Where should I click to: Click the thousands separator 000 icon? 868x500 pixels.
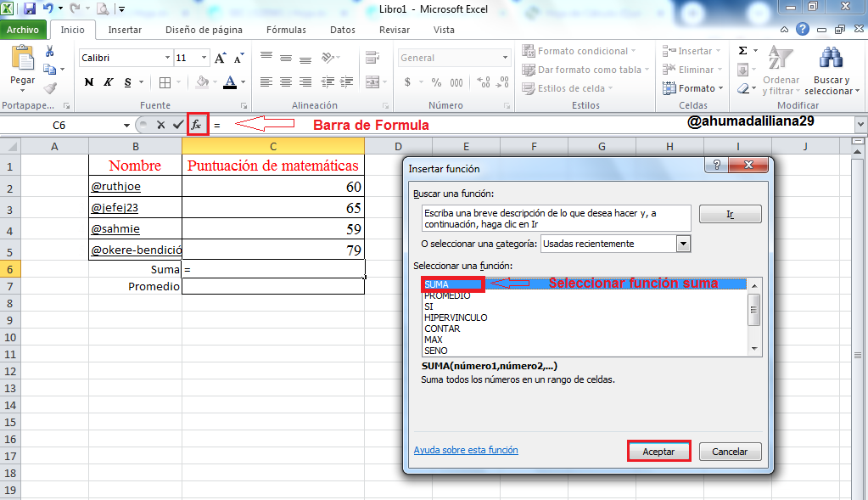click(x=456, y=82)
